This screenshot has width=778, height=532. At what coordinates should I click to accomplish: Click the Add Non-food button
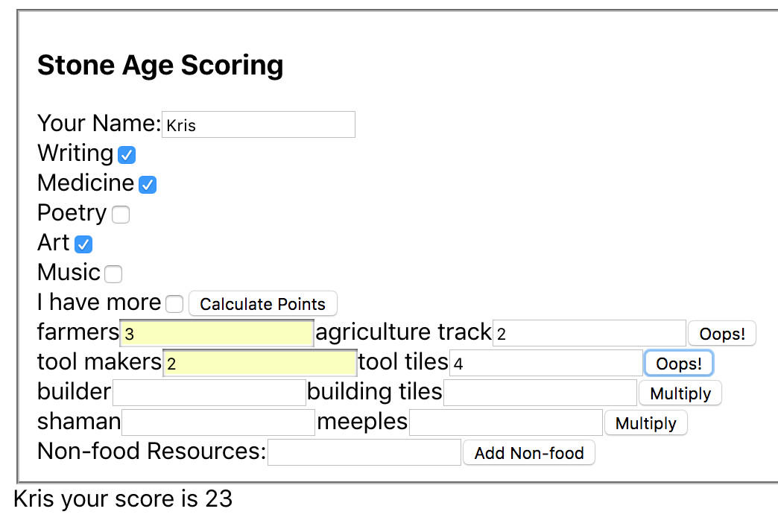tap(528, 453)
